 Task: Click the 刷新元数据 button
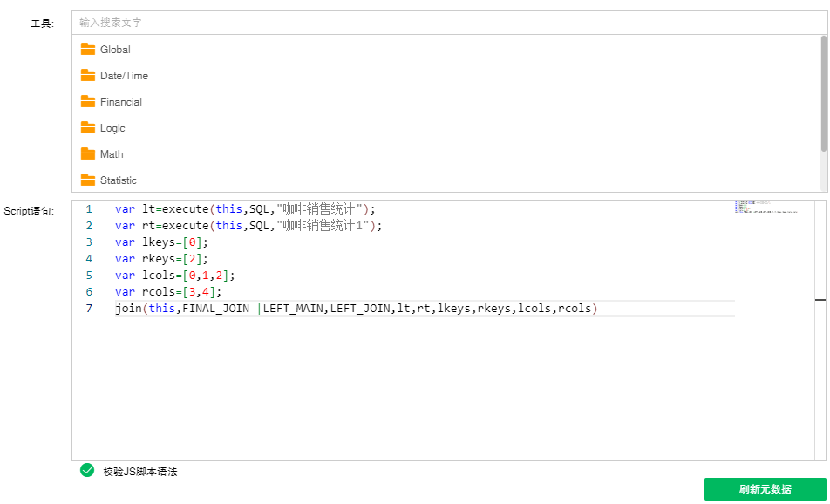765,489
